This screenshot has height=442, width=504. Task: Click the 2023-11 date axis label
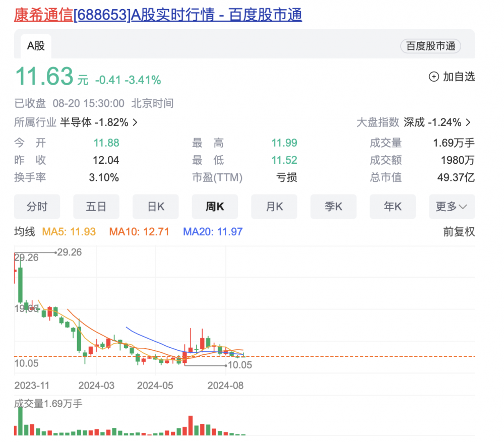(32, 386)
